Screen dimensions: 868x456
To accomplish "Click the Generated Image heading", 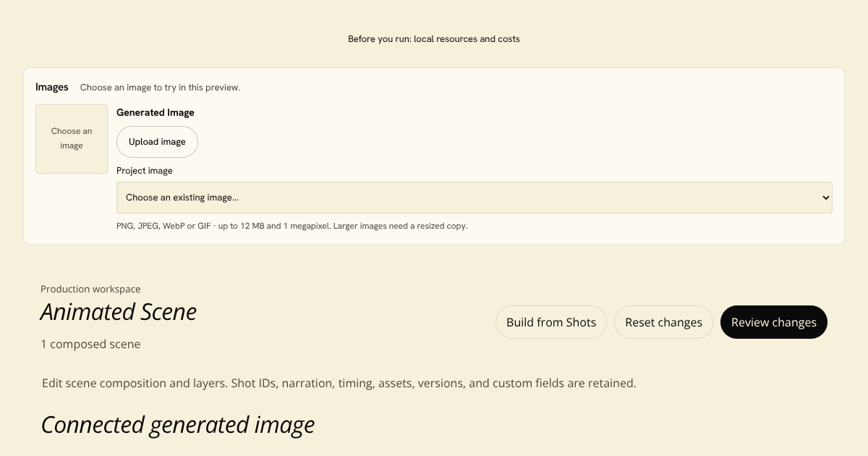I will pos(156,112).
